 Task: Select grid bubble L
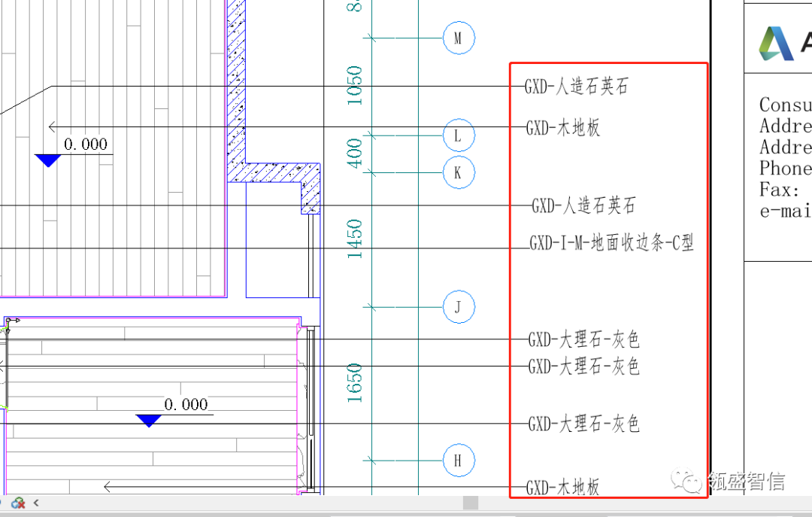(459, 136)
